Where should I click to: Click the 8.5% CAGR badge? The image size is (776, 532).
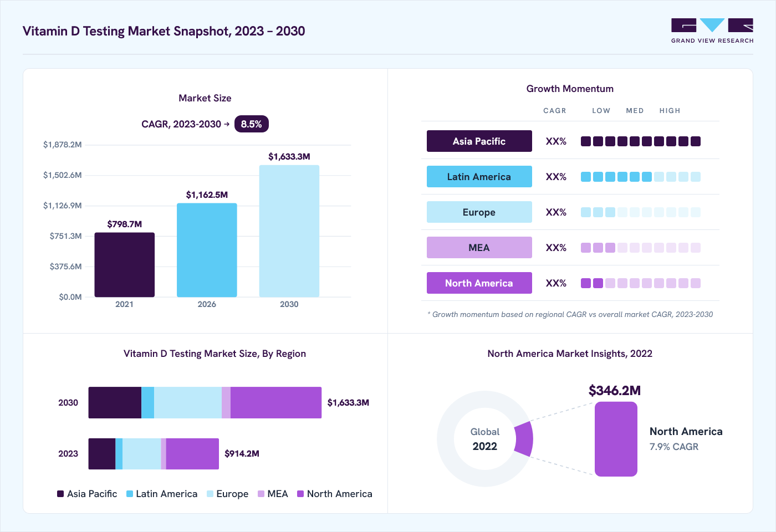[x=252, y=124]
